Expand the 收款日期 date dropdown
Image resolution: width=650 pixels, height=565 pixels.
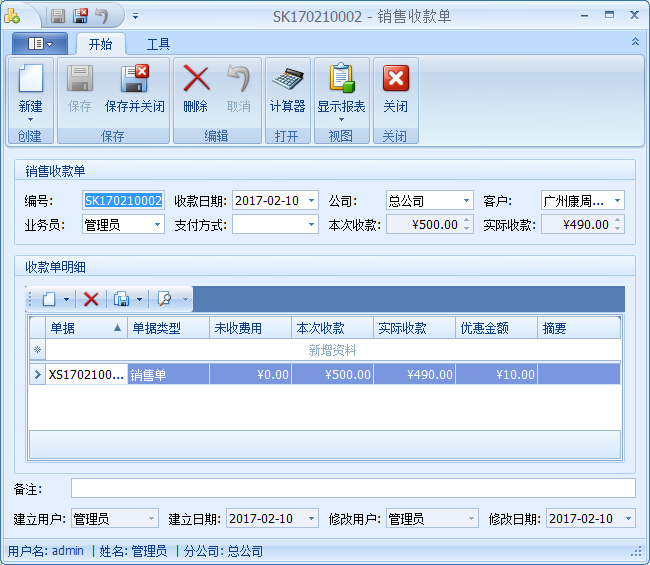point(312,201)
